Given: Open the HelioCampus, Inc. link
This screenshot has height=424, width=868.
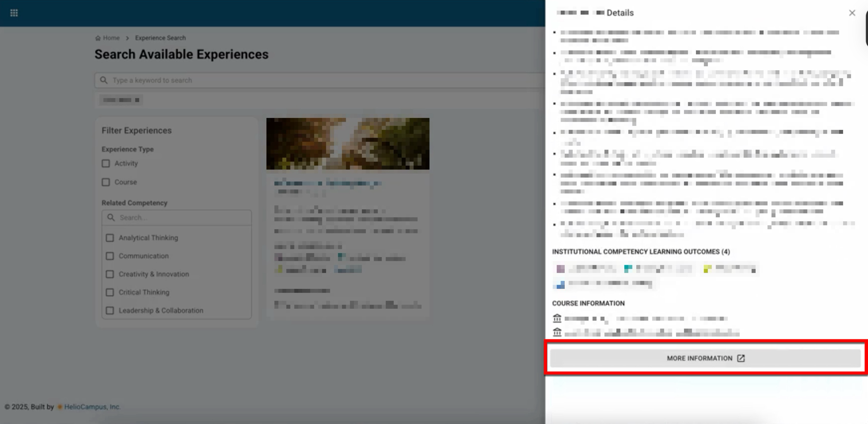Looking at the screenshot, I should (92, 407).
